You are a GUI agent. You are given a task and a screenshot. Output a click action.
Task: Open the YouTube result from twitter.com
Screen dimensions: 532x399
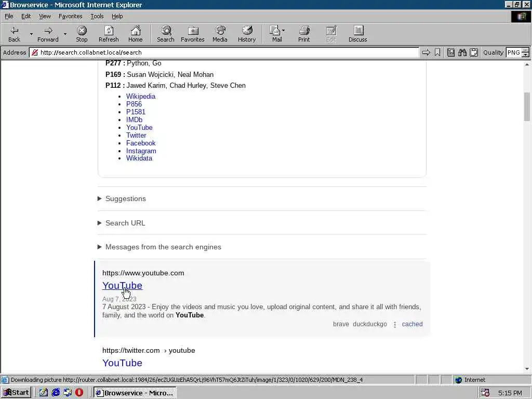click(122, 363)
